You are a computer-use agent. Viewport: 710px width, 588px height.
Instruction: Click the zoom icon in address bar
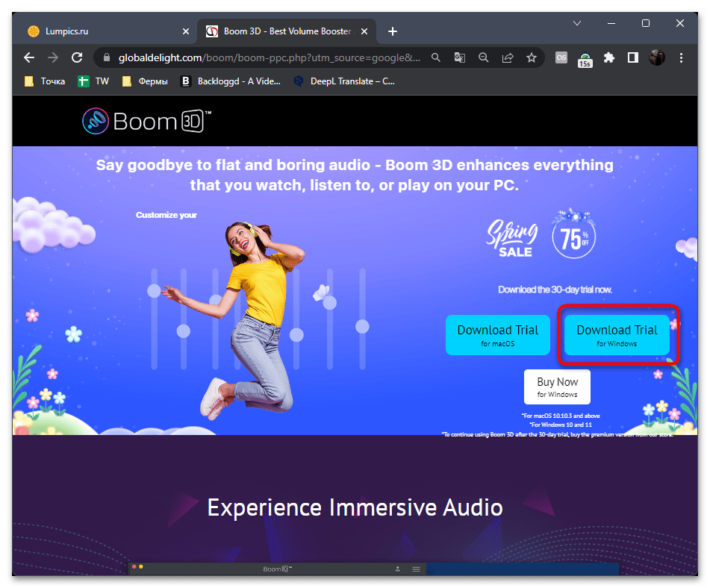click(x=484, y=58)
